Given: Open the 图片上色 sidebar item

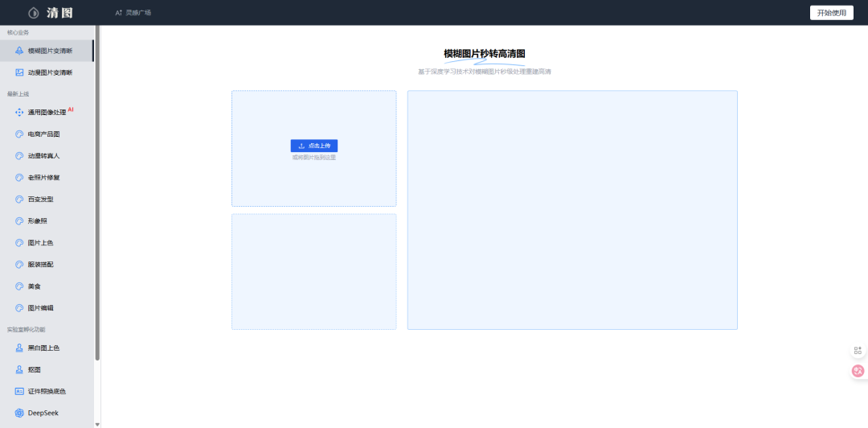Looking at the screenshot, I should [x=47, y=243].
